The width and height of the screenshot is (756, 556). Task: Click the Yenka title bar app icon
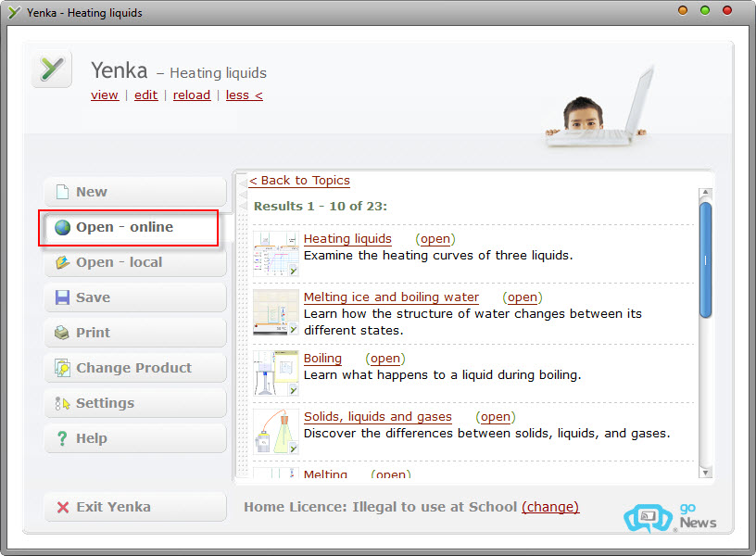coord(15,13)
